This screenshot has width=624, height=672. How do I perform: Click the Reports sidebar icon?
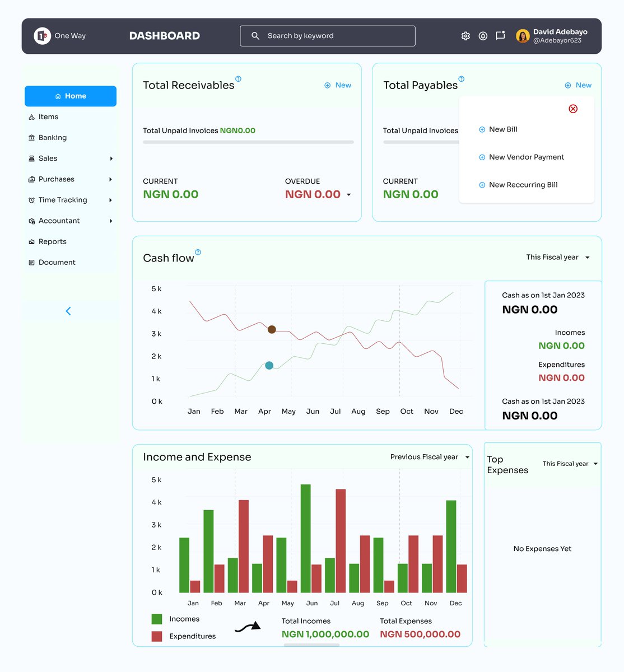[x=31, y=242]
